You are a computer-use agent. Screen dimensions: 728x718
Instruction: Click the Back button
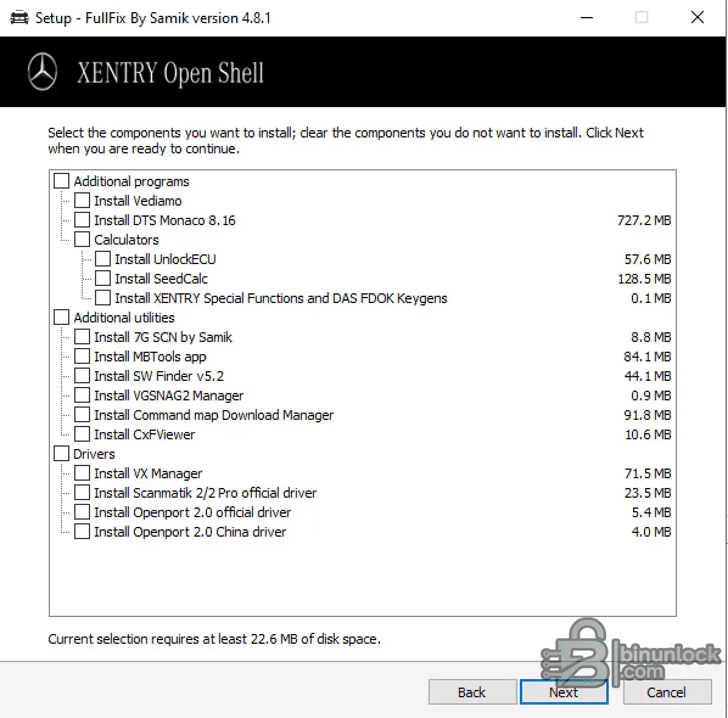point(472,692)
